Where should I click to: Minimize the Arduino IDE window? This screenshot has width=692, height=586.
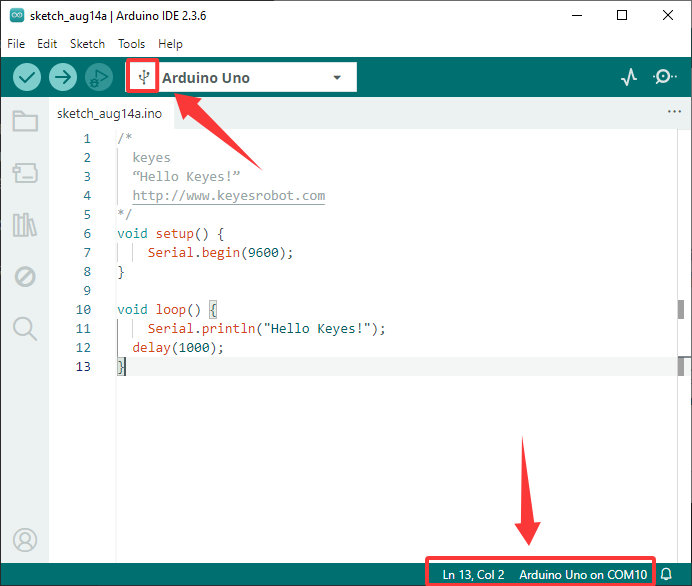(x=577, y=15)
